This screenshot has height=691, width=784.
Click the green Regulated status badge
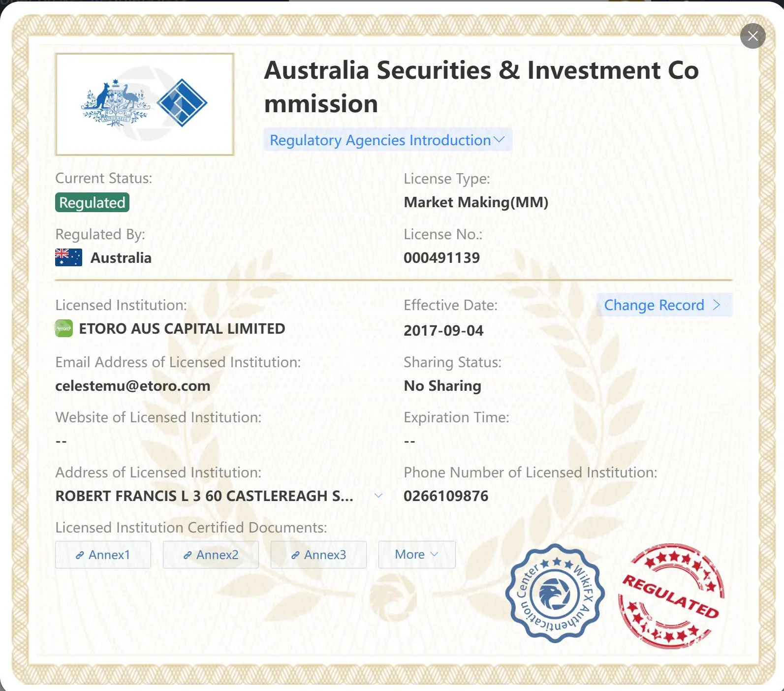click(x=92, y=202)
